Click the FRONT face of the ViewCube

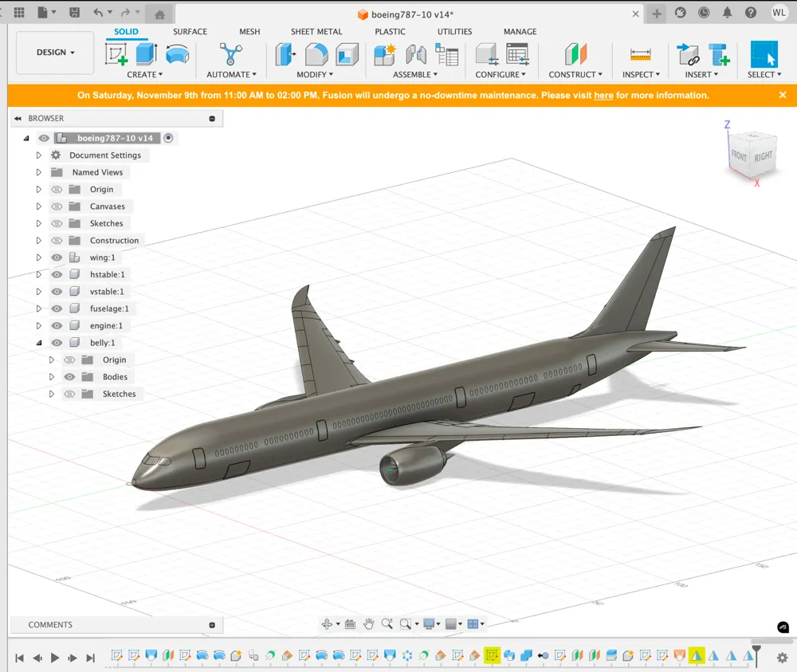click(738, 153)
